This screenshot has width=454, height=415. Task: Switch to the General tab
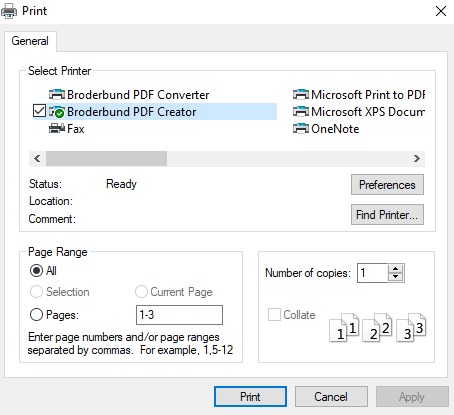(x=30, y=41)
